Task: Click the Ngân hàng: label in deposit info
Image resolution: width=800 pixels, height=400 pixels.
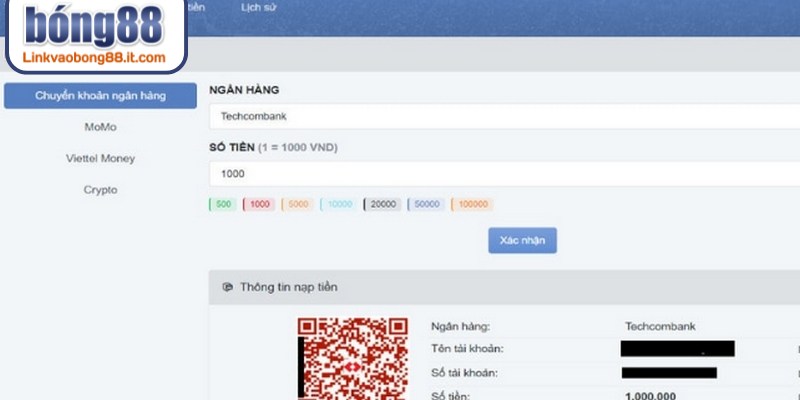Action: [460, 327]
